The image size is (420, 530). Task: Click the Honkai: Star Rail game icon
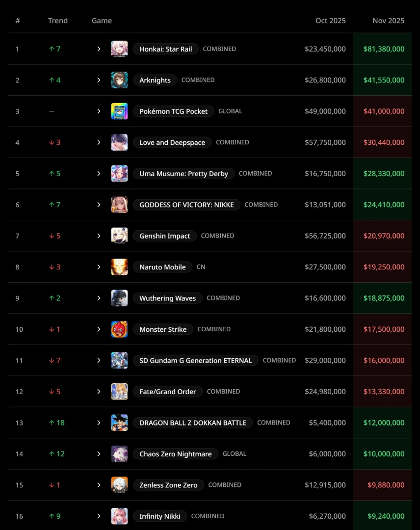[119, 49]
